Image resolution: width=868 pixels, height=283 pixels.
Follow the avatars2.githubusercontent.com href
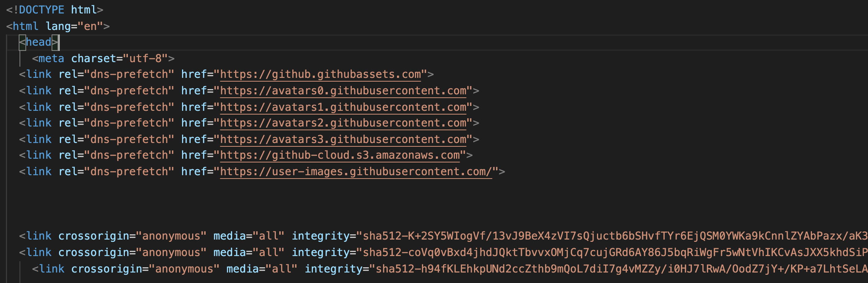[343, 123]
